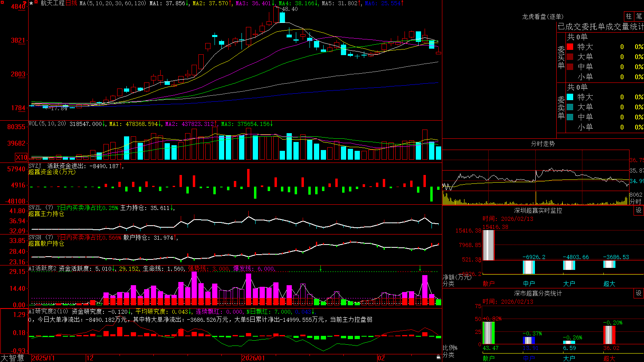The image size is (644, 362).
Task: Click the 中户 bar in 深圳超赢实时监控 chart
Action: [x=529, y=267]
